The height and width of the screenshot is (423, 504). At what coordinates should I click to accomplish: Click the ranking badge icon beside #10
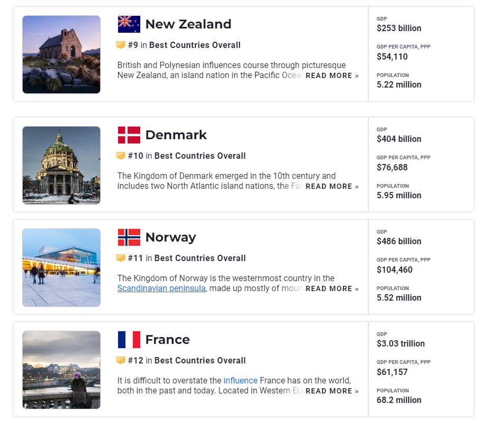pyautogui.click(x=121, y=156)
